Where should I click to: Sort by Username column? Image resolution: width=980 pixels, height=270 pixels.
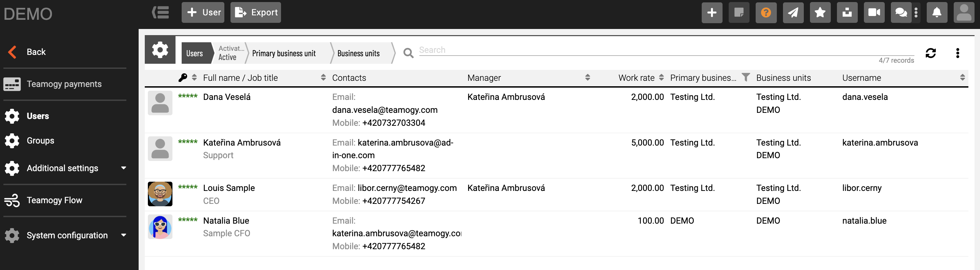coord(962,77)
